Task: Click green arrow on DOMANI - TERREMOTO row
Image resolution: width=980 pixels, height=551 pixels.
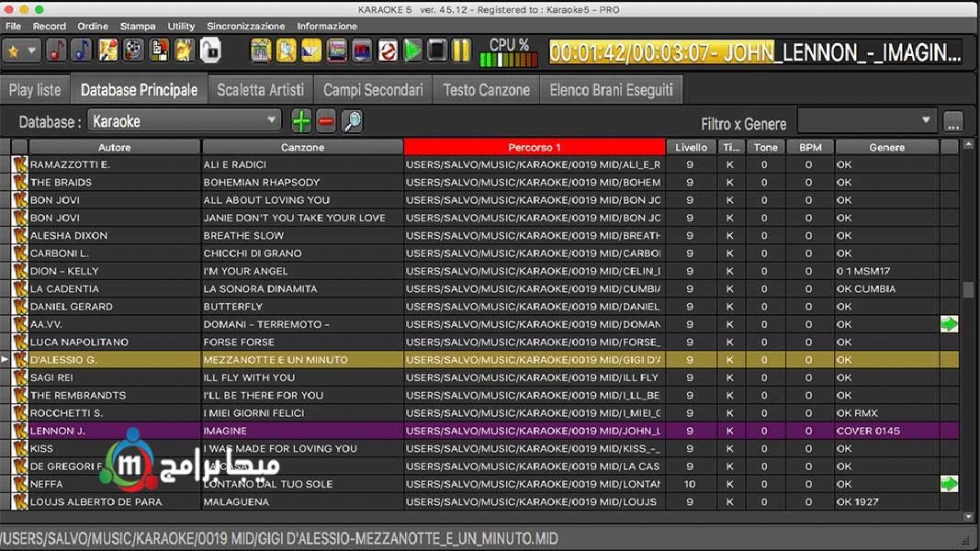Action: (x=950, y=324)
